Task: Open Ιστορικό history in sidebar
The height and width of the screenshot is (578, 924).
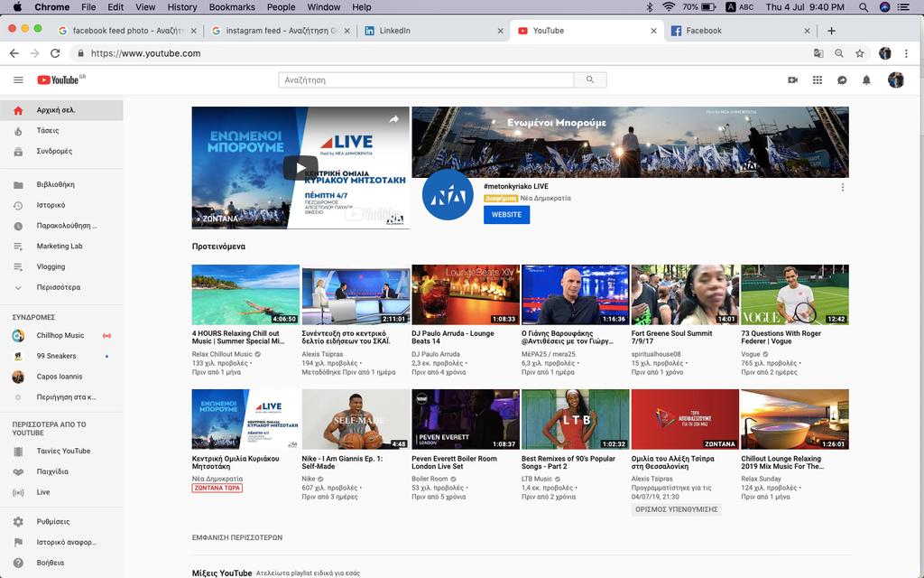Action: pyautogui.click(x=61, y=205)
